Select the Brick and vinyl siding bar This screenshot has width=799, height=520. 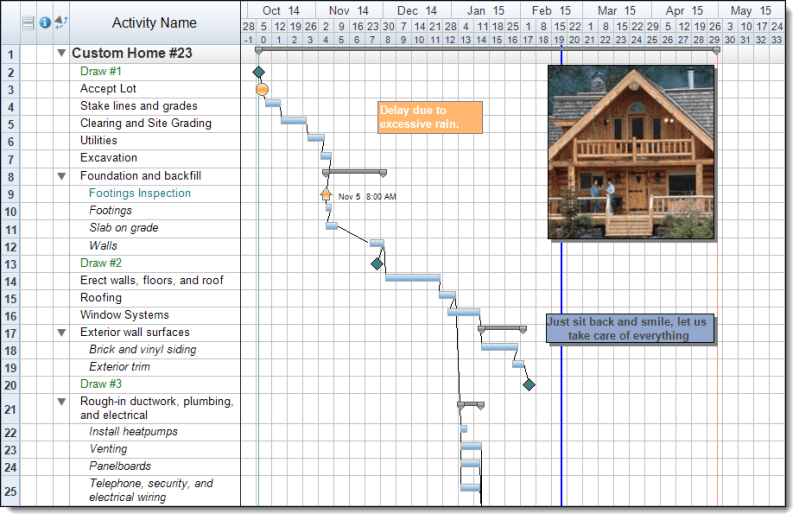499,347
